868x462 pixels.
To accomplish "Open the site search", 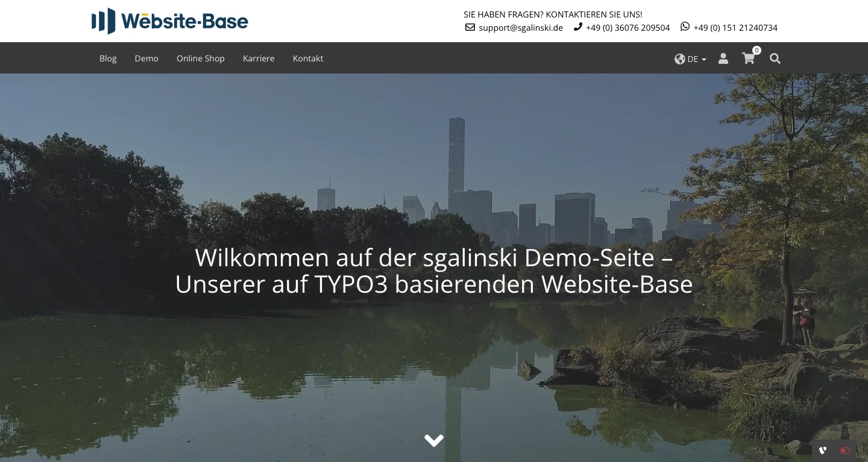I will pos(775,58).
